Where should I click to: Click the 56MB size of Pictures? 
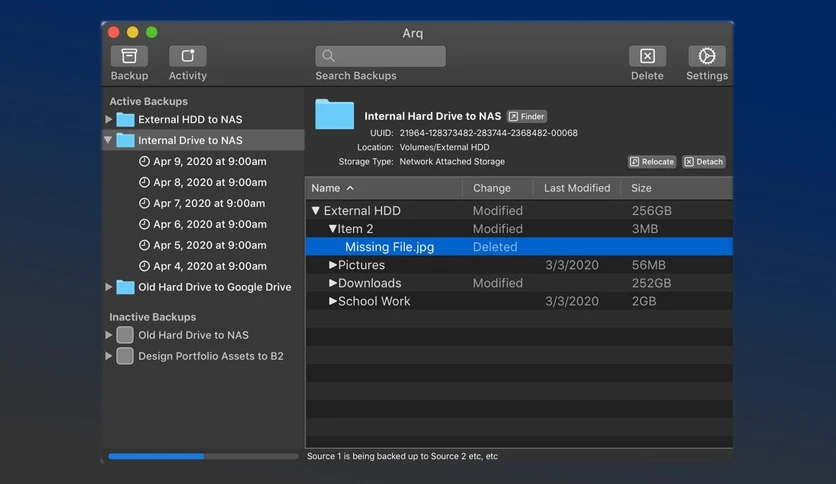[648, 265]
